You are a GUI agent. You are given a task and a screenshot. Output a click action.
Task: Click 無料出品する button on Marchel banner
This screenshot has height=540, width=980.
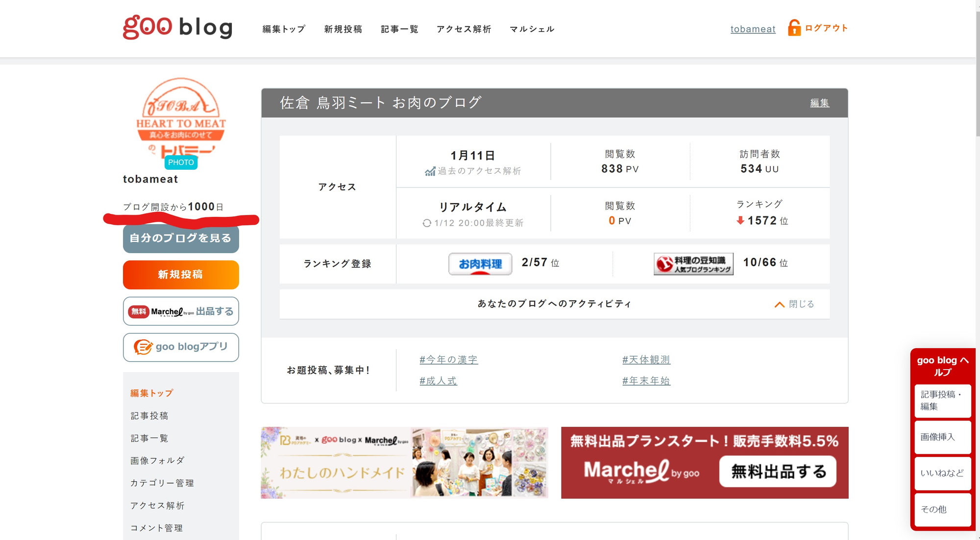(x=778, y=471)
